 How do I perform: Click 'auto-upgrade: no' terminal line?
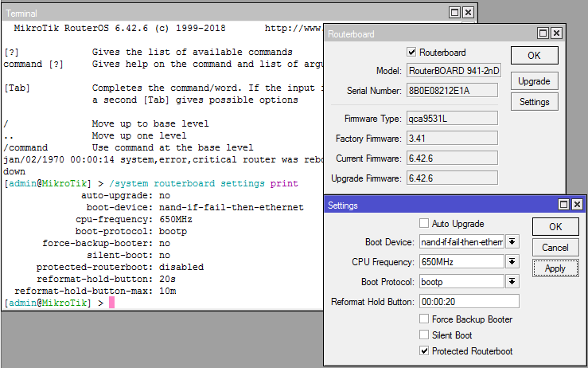click(126, 196)
